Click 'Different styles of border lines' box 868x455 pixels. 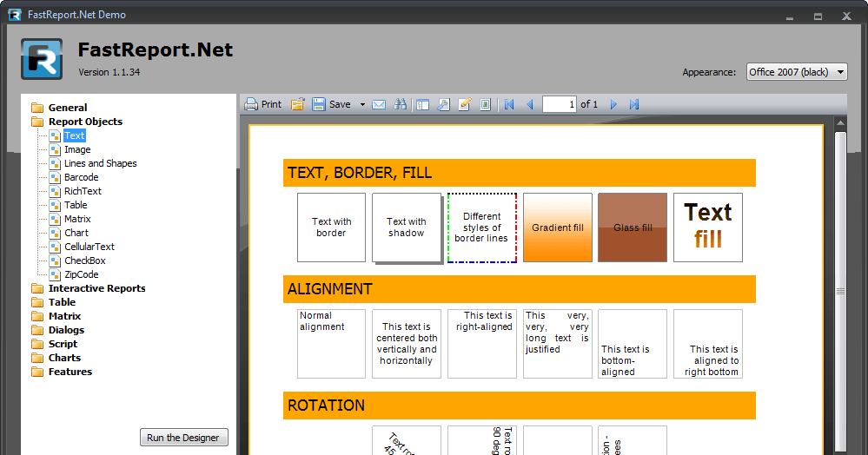pyautogui.click(x=481, y=227)
